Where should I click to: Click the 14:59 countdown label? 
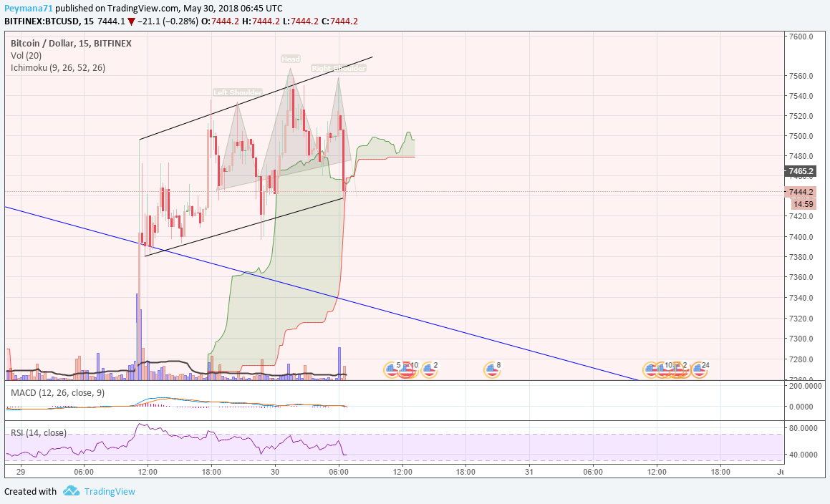click(x=804, y=204)
